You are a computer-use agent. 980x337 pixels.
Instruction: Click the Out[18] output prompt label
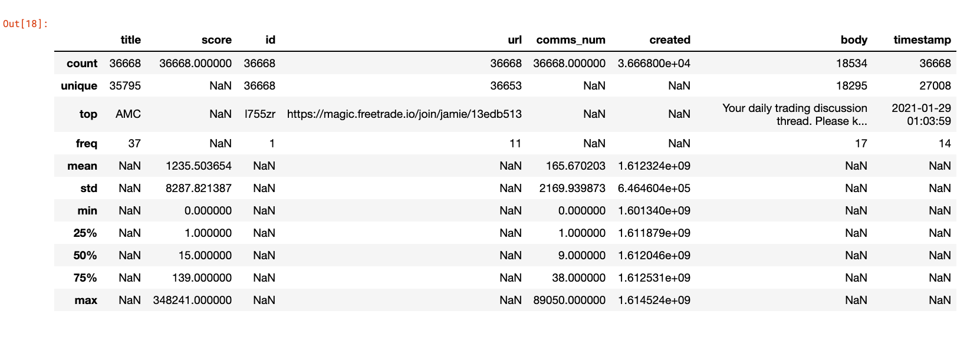[25, 24]
